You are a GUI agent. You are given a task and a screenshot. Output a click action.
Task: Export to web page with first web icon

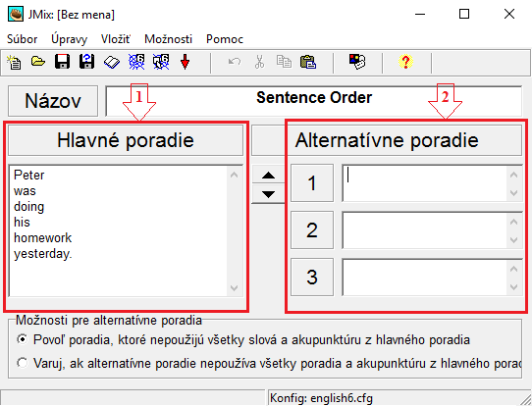coord(136,62)
